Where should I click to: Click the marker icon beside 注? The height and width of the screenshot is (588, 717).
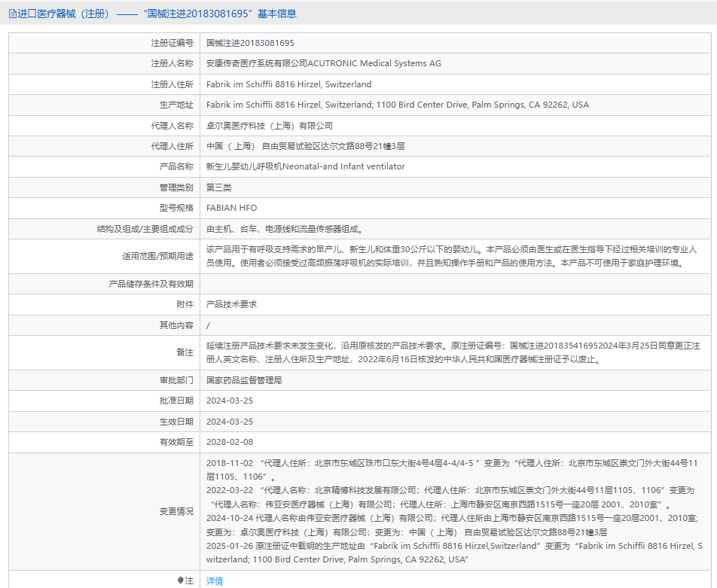pos(180,580)
